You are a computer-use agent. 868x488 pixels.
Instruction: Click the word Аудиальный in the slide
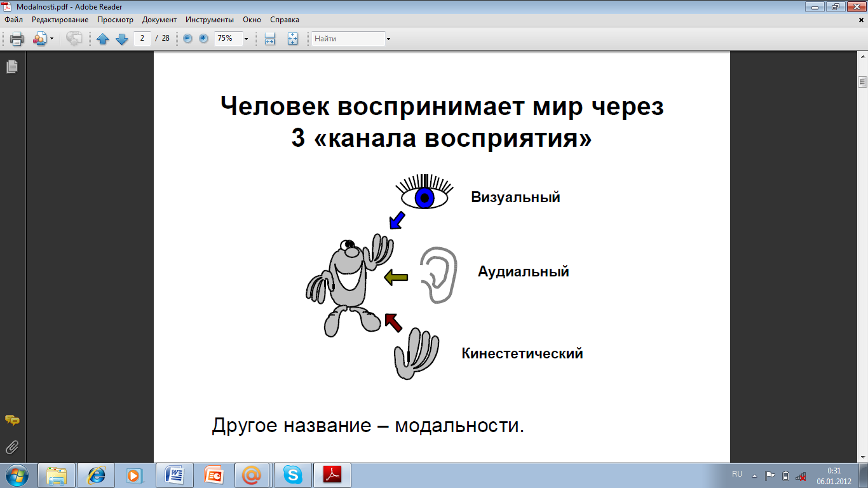coord(523,272)
